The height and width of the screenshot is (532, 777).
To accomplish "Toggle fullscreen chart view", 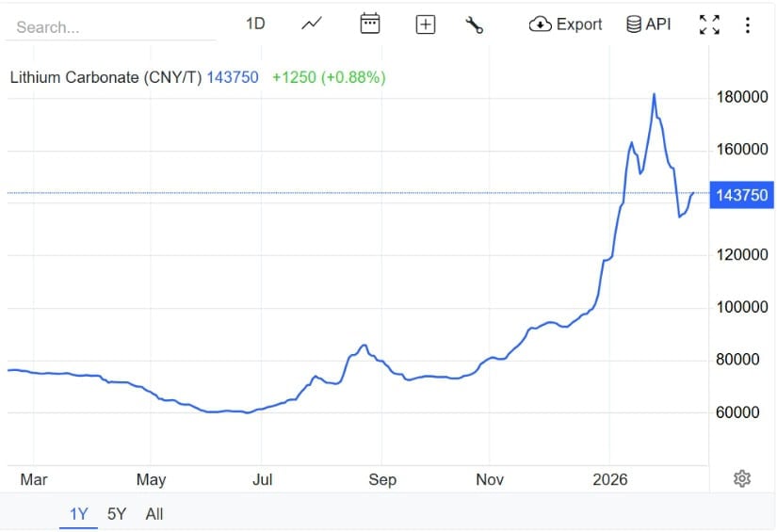I will click(x=709, y=25).
